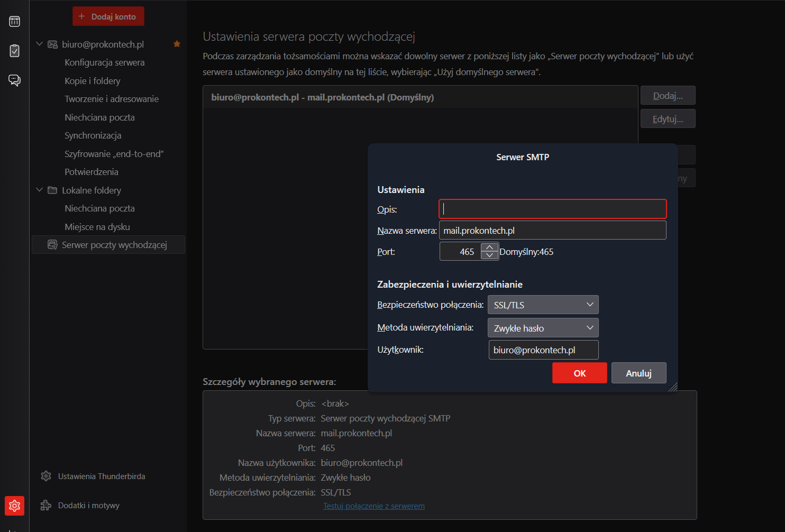Click the orange star next to biuro@prokontech.pl
Viewport: 785px width, 532px height.
click(177, 44)
